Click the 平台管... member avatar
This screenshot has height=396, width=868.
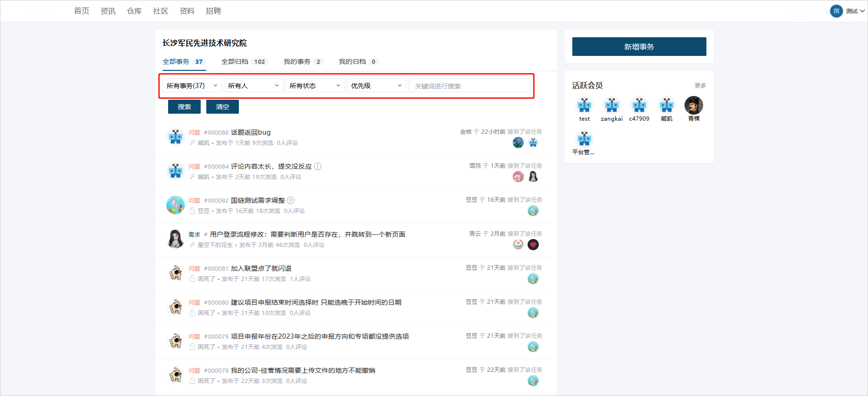point(584,139)
